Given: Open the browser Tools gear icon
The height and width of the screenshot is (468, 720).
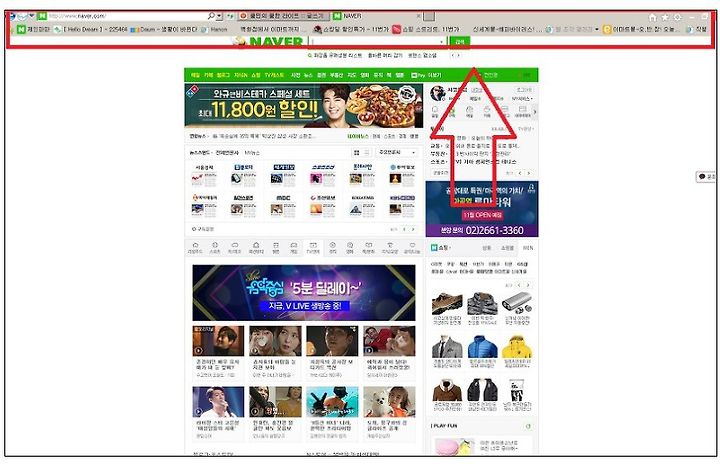Looking at the screenshot, I should click(677, 17).
